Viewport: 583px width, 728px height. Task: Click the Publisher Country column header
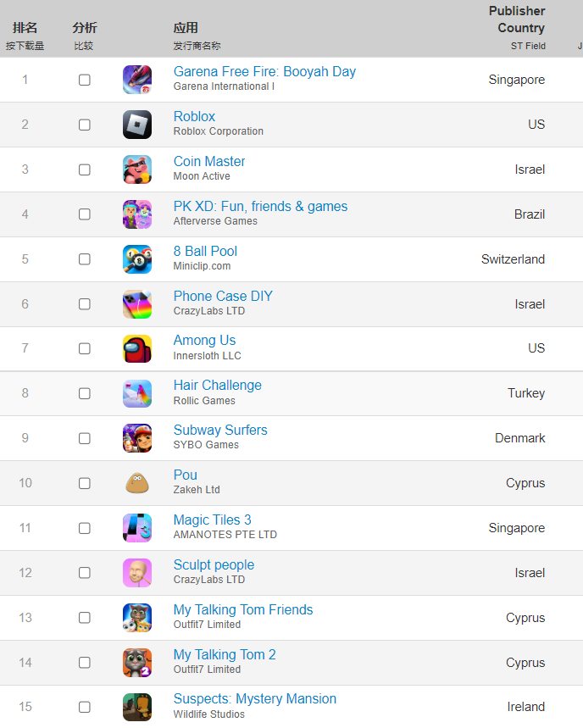517,19
